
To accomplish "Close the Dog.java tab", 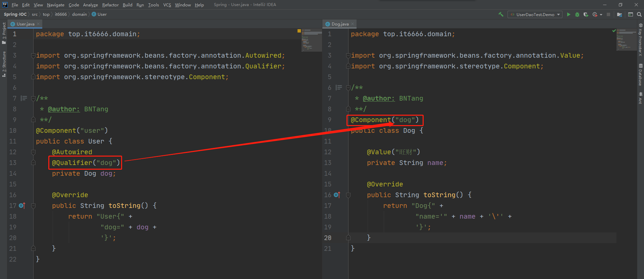I will (353, 24).
